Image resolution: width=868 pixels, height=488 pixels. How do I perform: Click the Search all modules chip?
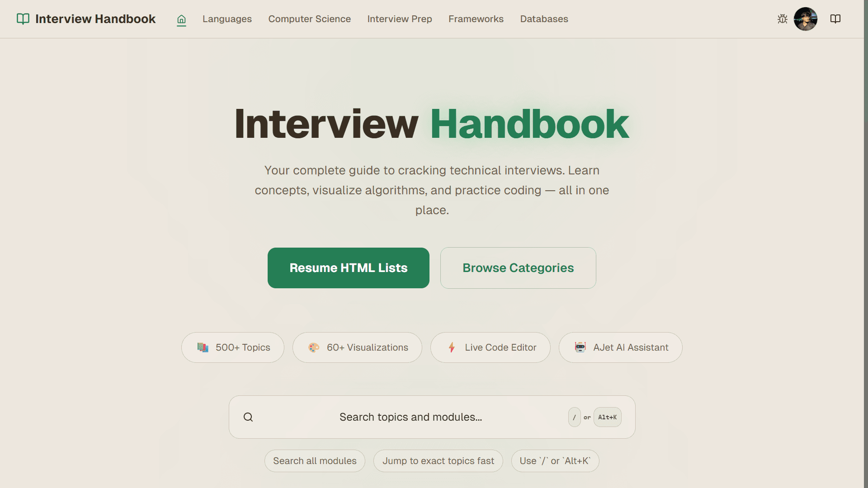[x=315, y=461]
